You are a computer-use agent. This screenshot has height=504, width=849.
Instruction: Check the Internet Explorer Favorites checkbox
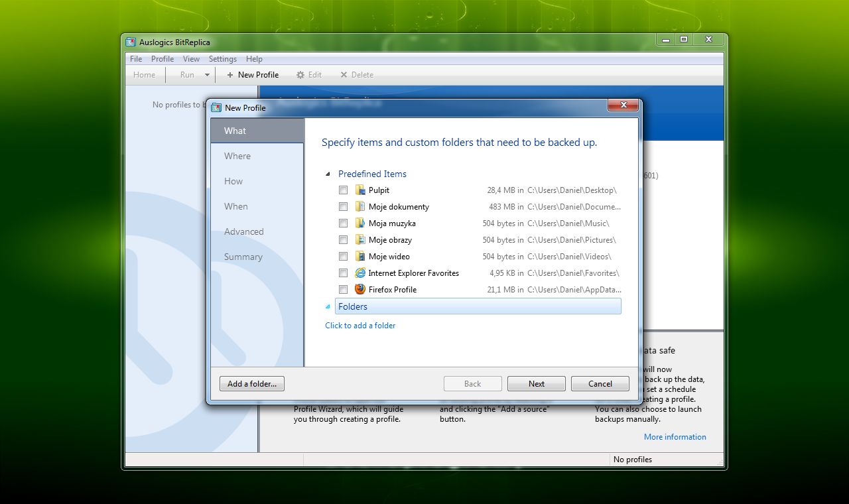[343, 273]
